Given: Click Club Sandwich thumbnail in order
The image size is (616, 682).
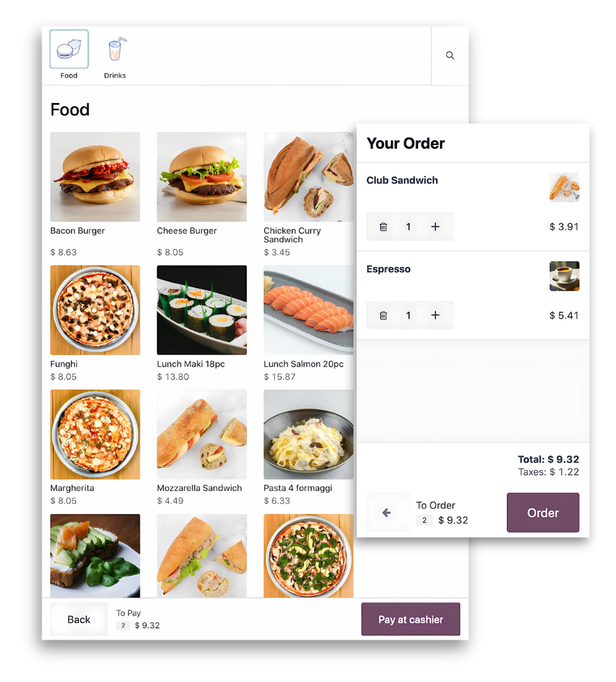Looking at the screenshot, I should point(564,187).
